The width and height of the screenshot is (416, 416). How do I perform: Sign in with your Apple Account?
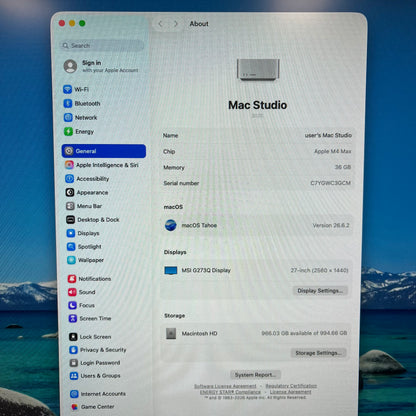click(x=101, y=66)
